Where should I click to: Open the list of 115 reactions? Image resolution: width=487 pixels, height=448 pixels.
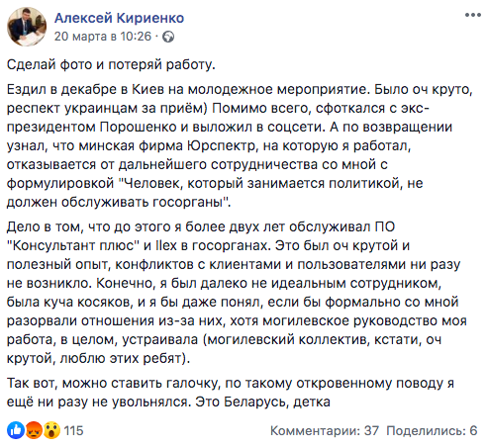[73, 430]
